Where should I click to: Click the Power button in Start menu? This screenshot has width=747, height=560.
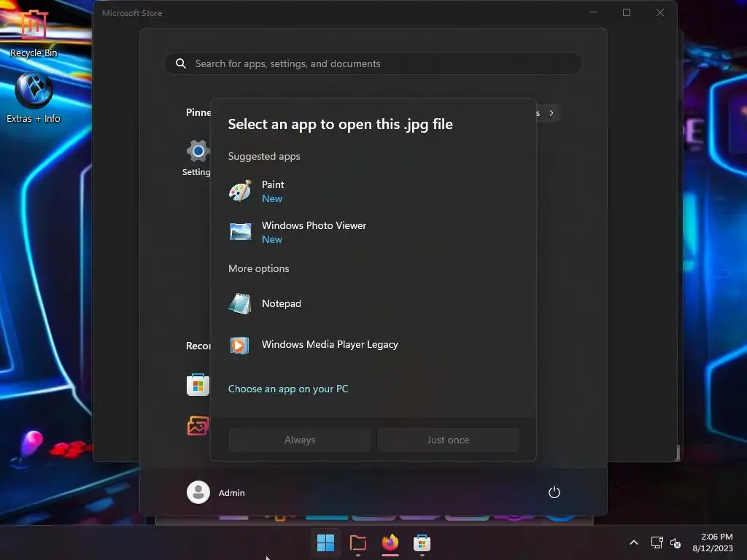[x=554, y=492]
